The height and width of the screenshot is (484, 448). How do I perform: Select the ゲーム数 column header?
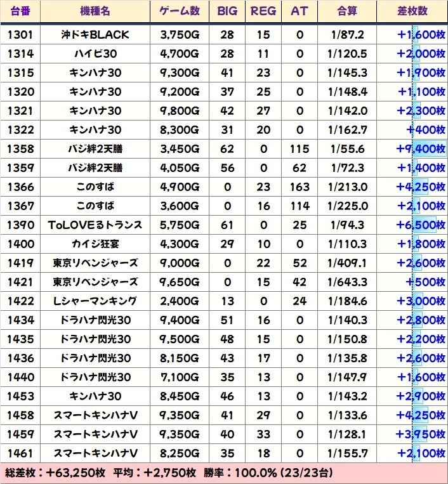coord(180,11)
